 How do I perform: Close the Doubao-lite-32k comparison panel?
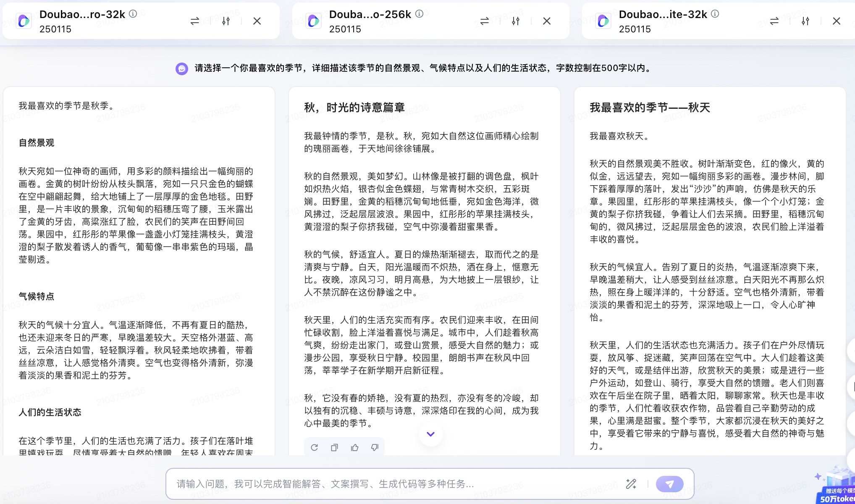pos(837,21)
